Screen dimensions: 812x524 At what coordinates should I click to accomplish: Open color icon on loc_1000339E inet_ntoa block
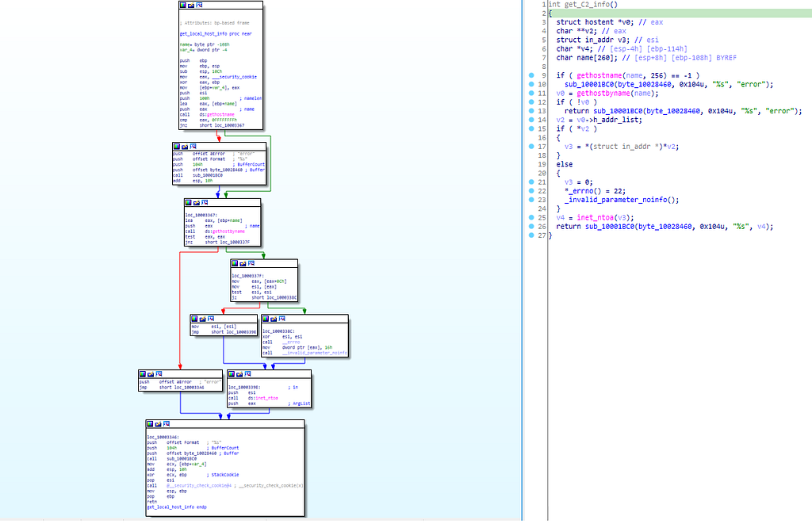point(232,374)
